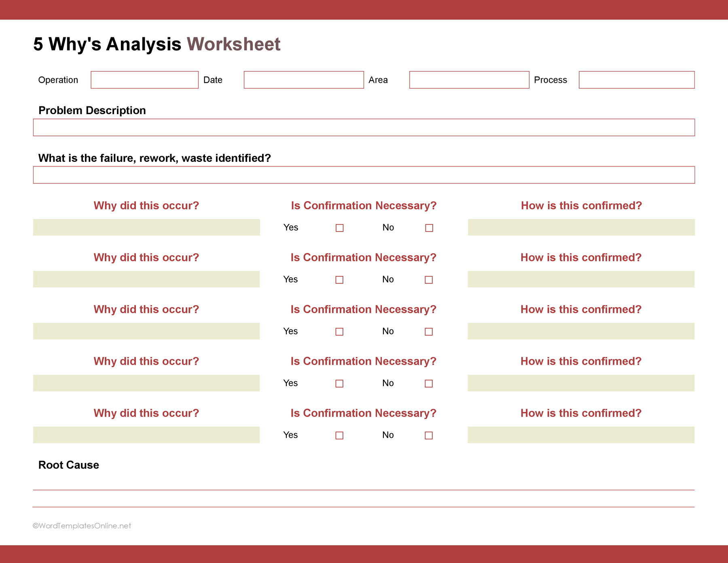
Task: Check No in the first confirmation row
Action: [429, 228]
